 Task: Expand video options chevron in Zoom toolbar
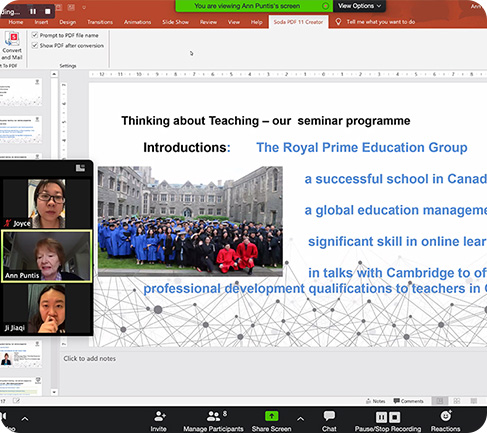25,419
